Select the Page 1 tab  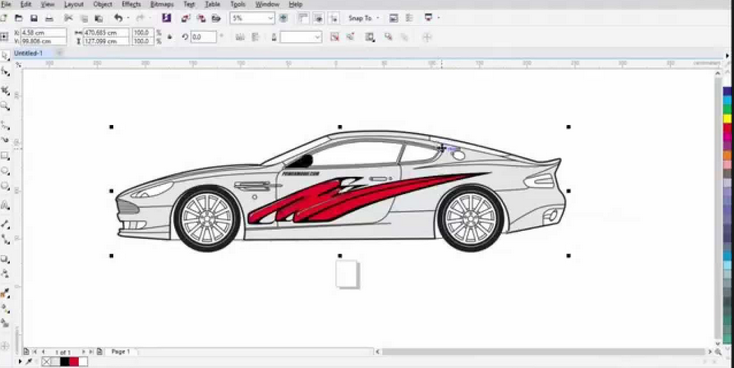coord(120,352)
